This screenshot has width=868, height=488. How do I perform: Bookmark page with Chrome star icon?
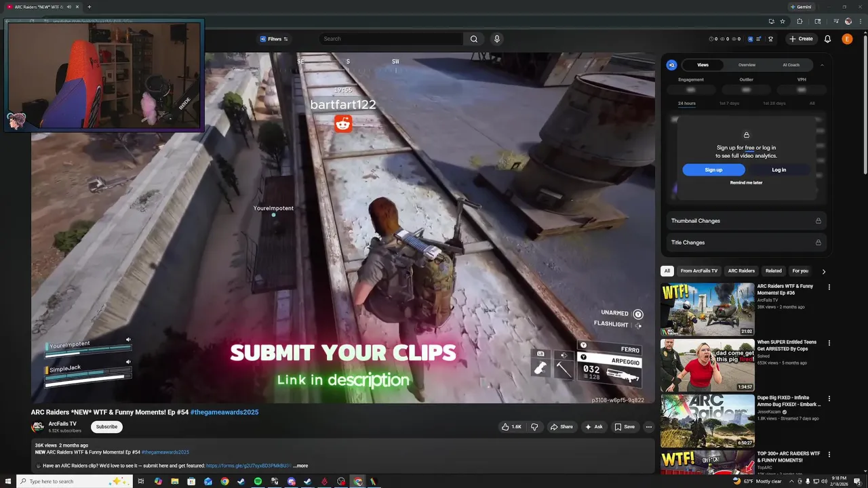(783, 21)
